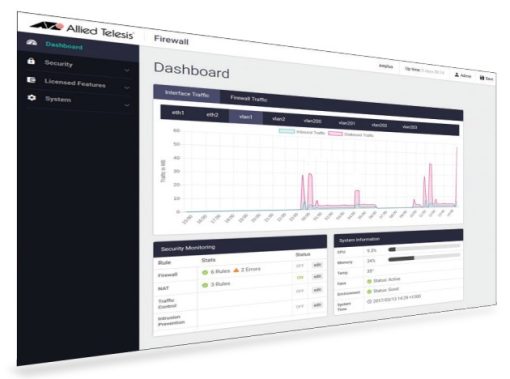
Task: Click the Save disk icon
Action: (482, 78)
